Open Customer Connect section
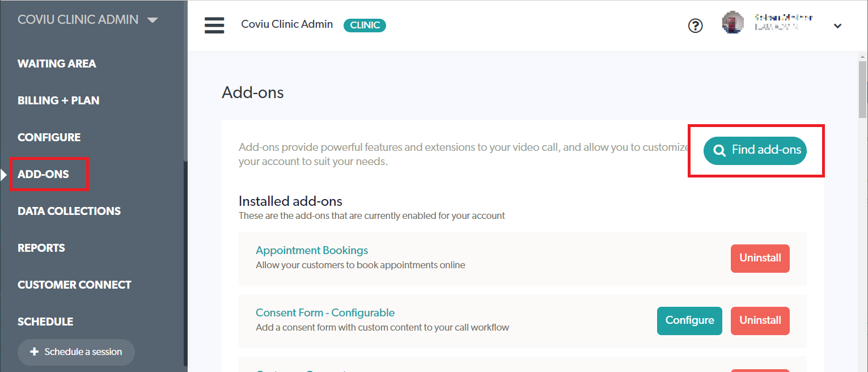The width and height of the screenshot is (868, 372). point(74,285)
